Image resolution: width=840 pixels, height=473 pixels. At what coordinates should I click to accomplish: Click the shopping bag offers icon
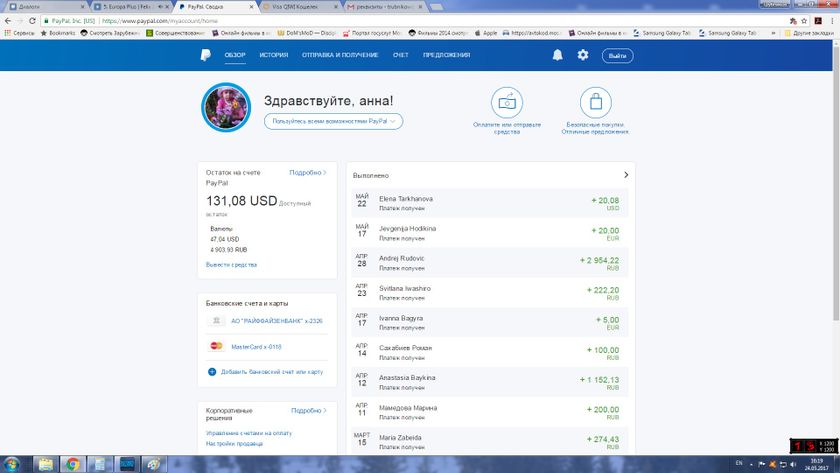(596, 102)
